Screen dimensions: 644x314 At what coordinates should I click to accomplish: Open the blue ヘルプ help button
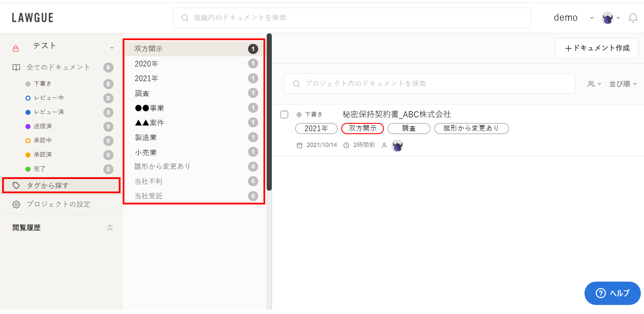tap(612, 293)
